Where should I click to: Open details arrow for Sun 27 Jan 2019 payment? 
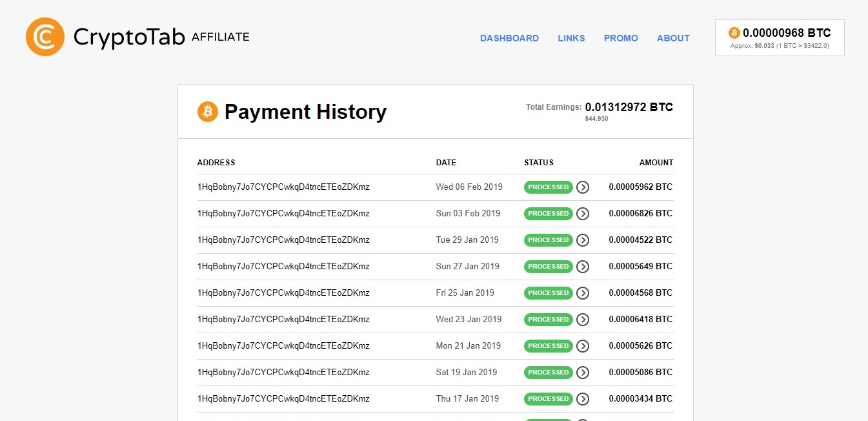583,267
